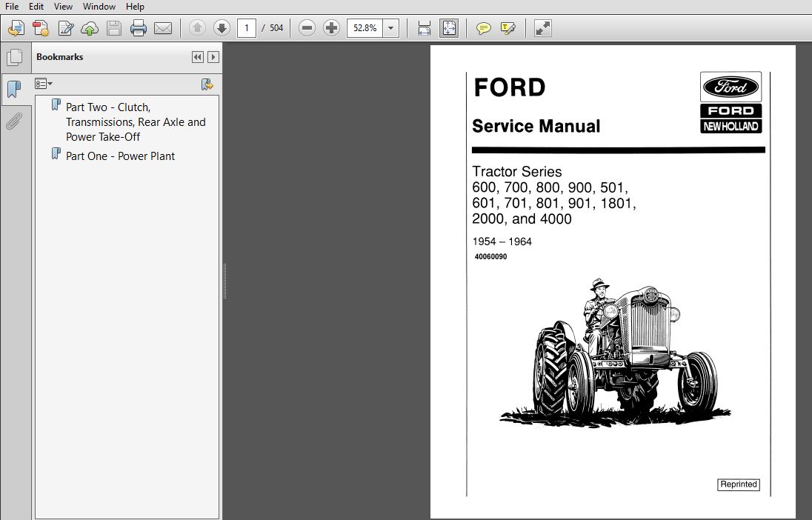Click the '1954 – 1964' year text
This screenshot has width=812, height=520.
pyautogui.click(x=502, y=241)
